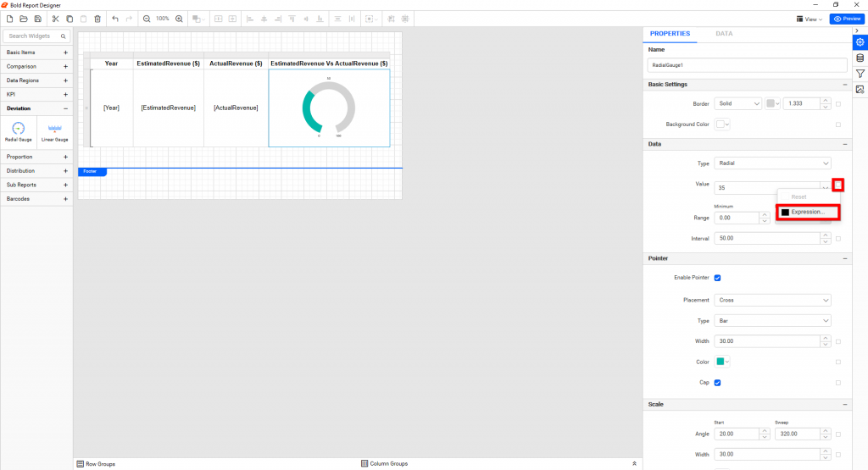The height and width of the screenshot is (470, 868).
Task: Save the report with the Save icon
Action: pos(37,19)
